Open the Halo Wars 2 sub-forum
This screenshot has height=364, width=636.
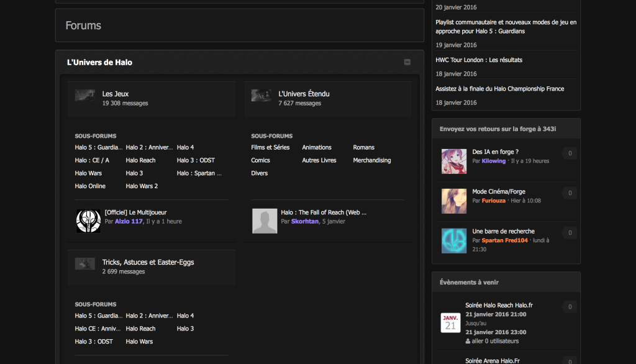click(142, 186)
